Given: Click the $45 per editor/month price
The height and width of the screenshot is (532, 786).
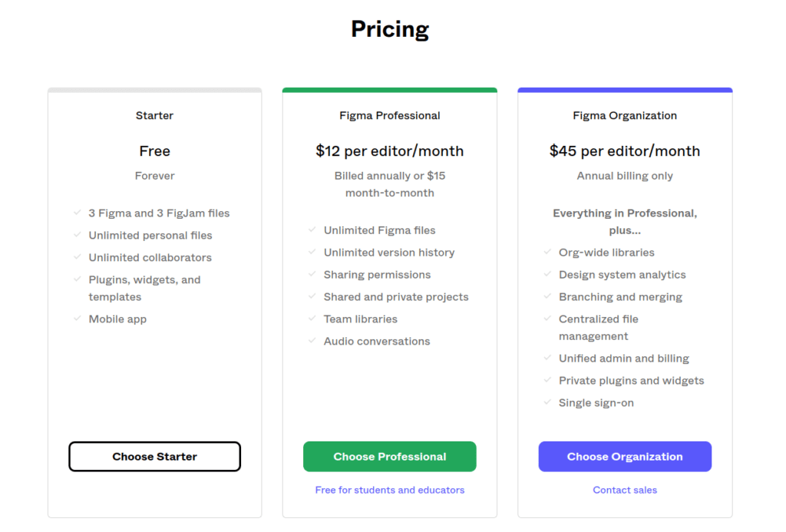Looking at the screenshot, I should pyautogui.click(x=625, y=151).
